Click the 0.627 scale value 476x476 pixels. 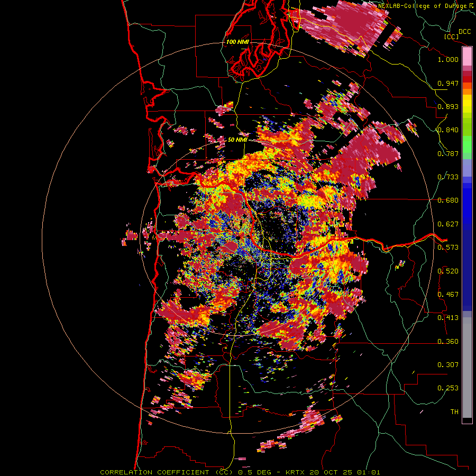(x=448, y=224)
